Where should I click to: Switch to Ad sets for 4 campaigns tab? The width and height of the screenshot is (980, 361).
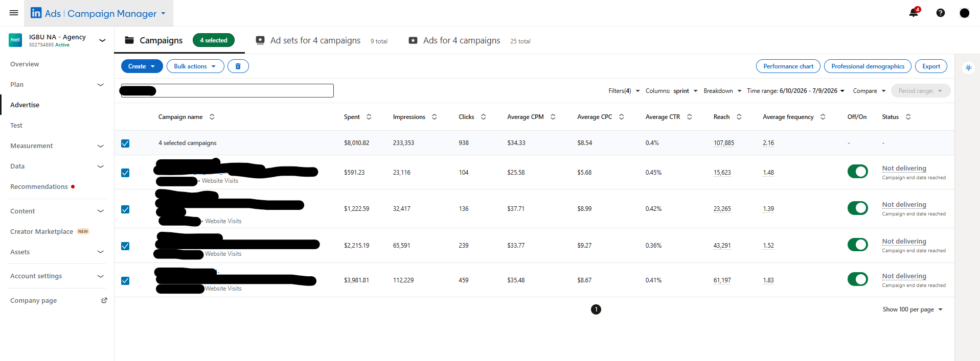coord(322,40)
